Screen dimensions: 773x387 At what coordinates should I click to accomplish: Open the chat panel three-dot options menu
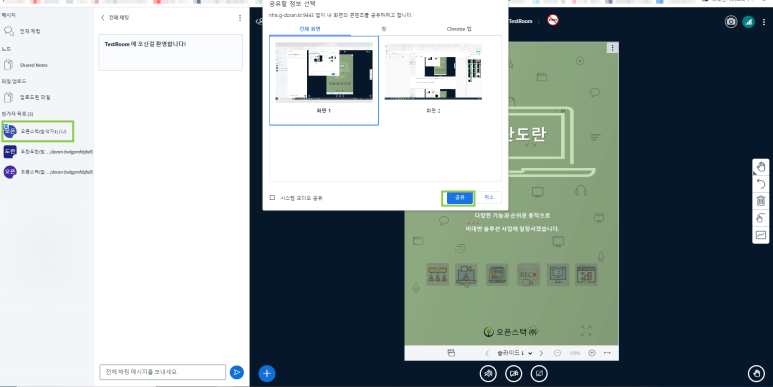(x=240, y=18)
